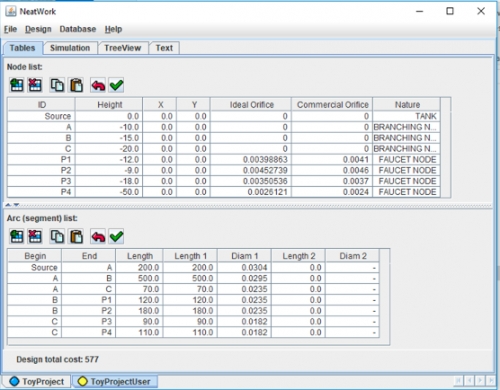Click the next-tab navigation arrow at bottom right
The width and height of the screenshot is (500, 390).
(x=480, y=380)
